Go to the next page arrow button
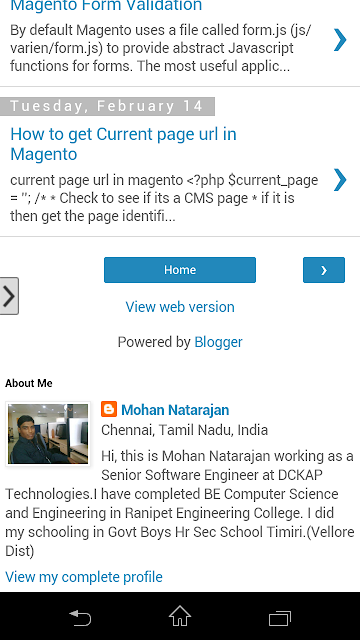This screenshot has height=640, width=360. click(x=324, y=270)
